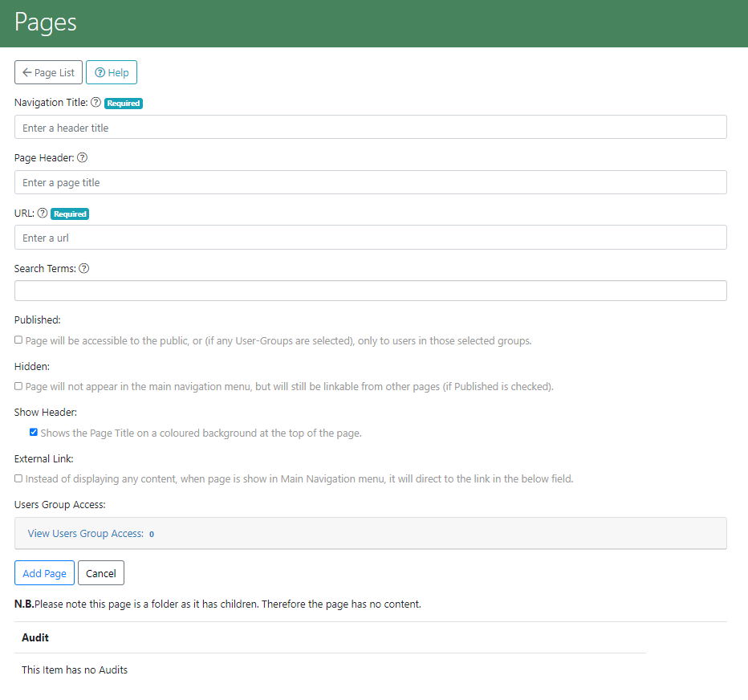Click the Pages header title

[x=45, y=23]
